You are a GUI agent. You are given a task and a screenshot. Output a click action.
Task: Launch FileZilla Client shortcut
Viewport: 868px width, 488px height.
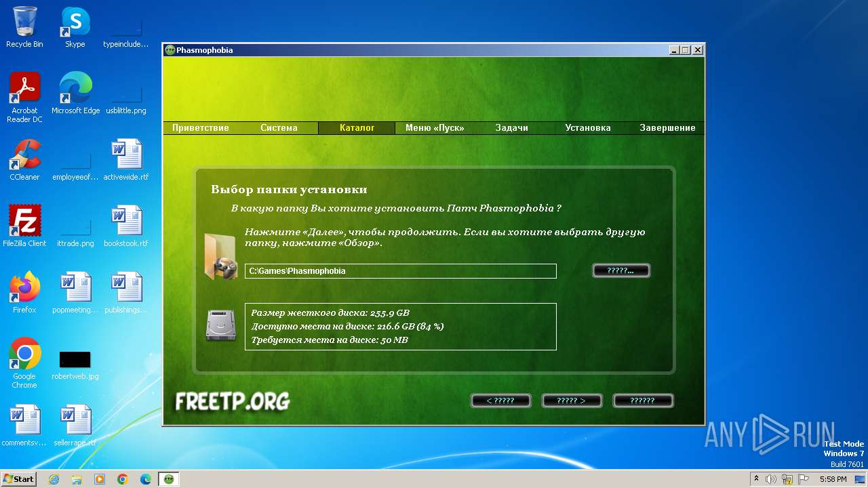(24, 226)
